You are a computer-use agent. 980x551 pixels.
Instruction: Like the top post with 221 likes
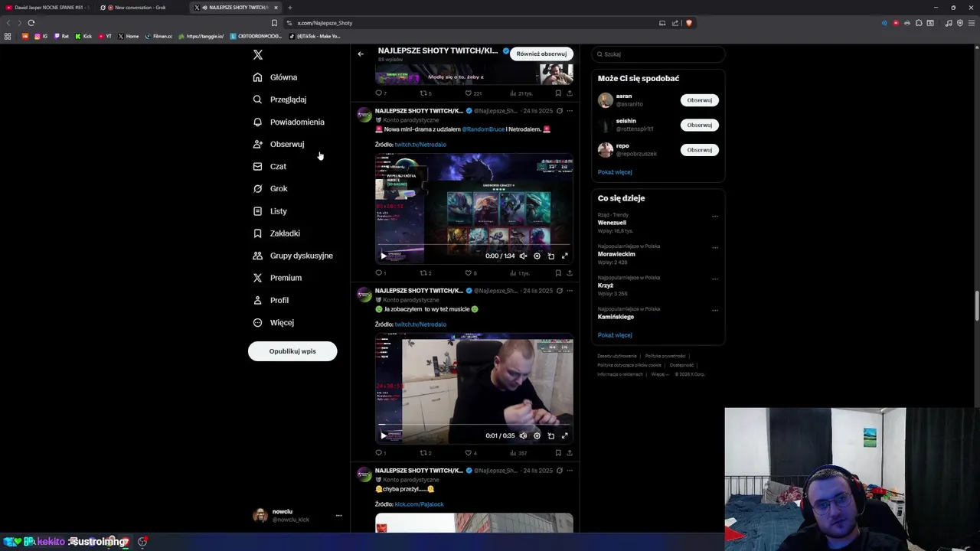point(469,93)
